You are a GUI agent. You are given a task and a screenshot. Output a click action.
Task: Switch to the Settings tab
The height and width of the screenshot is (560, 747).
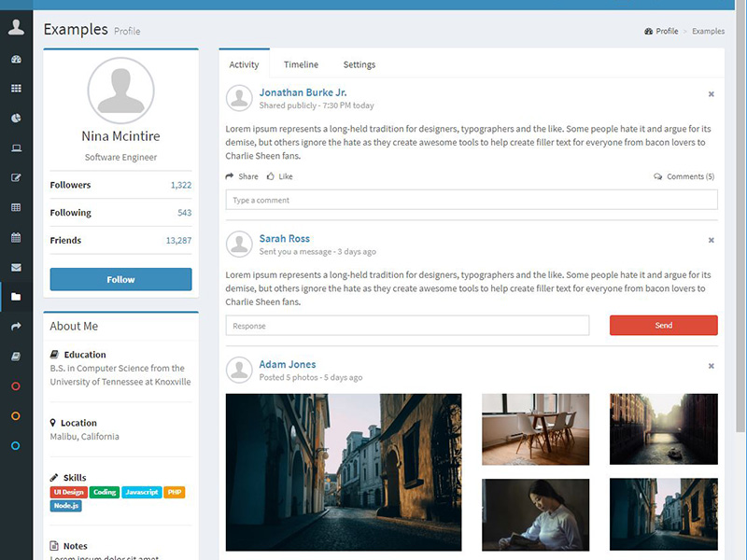tap(359, 64)
